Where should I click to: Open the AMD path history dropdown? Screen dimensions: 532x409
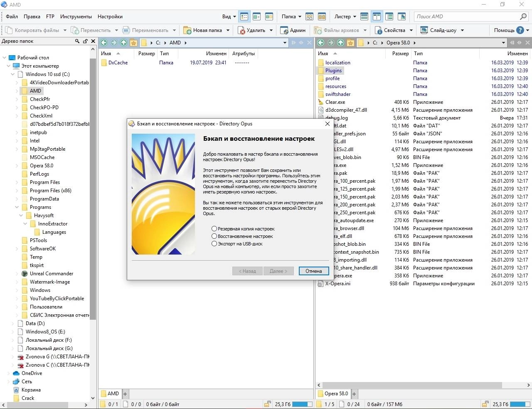285,43
